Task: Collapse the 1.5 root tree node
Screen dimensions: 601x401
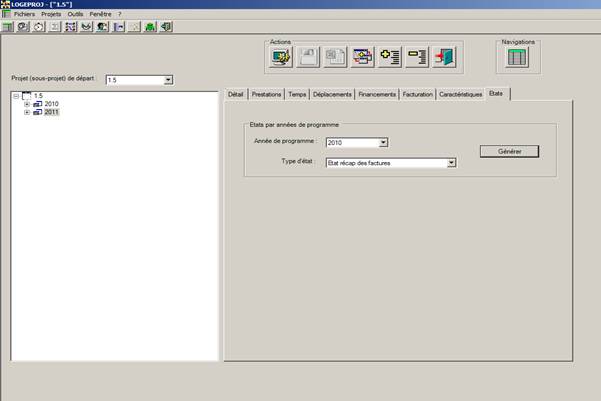Action: tap(16, 95)
